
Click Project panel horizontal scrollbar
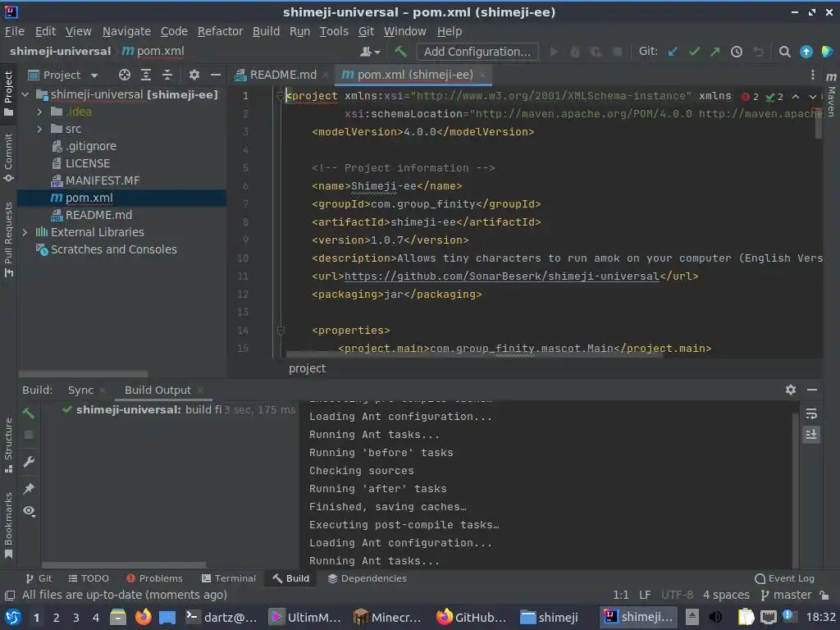84,373
